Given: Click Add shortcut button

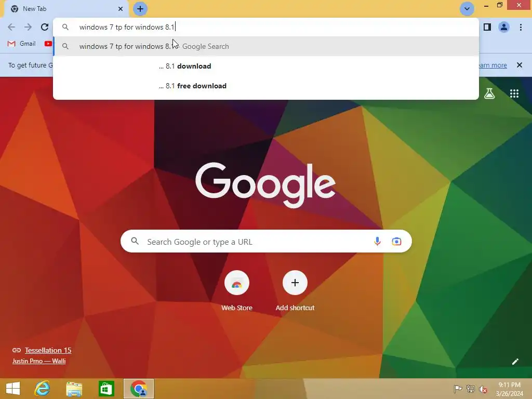Looking at the screenshot, I should point(295,291).
